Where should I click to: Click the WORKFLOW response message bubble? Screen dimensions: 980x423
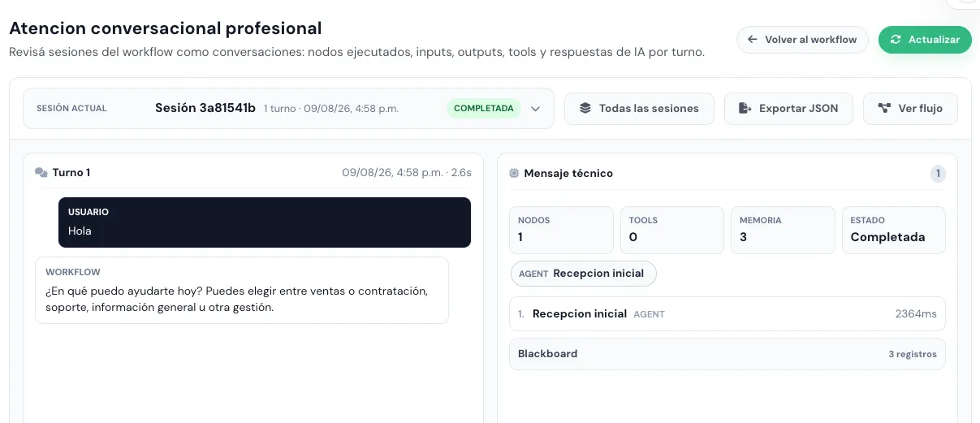tap(242, 291)
